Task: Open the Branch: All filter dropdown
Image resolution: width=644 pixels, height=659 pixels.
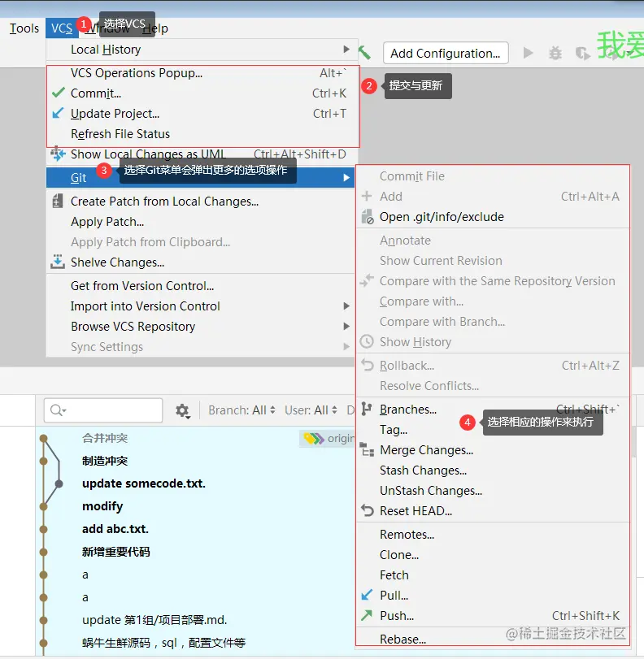Action: click(x=241, y=410)
